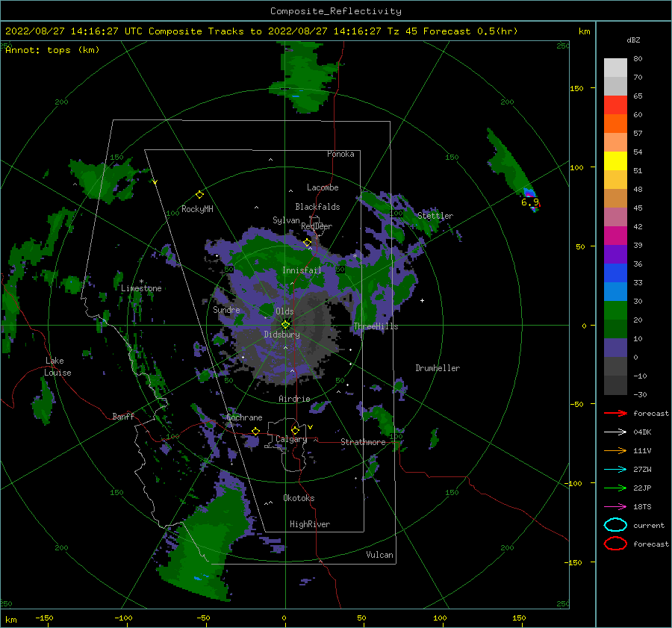Viewport: 672px width, 628px height.
Task: Click the Limestone label
Action: [x=141, y=288]
